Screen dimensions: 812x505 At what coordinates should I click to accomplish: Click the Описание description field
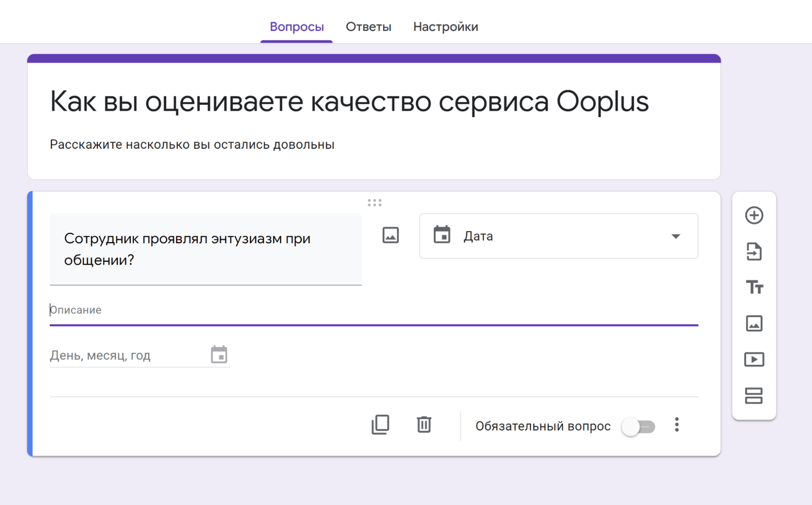tap(374, 310)
